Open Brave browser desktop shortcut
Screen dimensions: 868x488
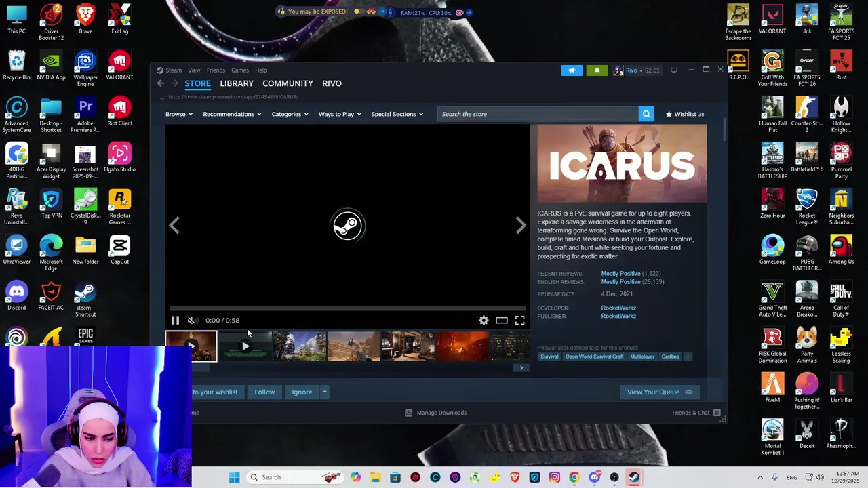(85, 20)
